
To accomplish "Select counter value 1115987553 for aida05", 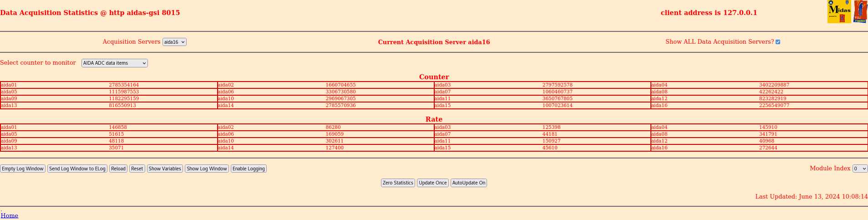I will (124, 92).
